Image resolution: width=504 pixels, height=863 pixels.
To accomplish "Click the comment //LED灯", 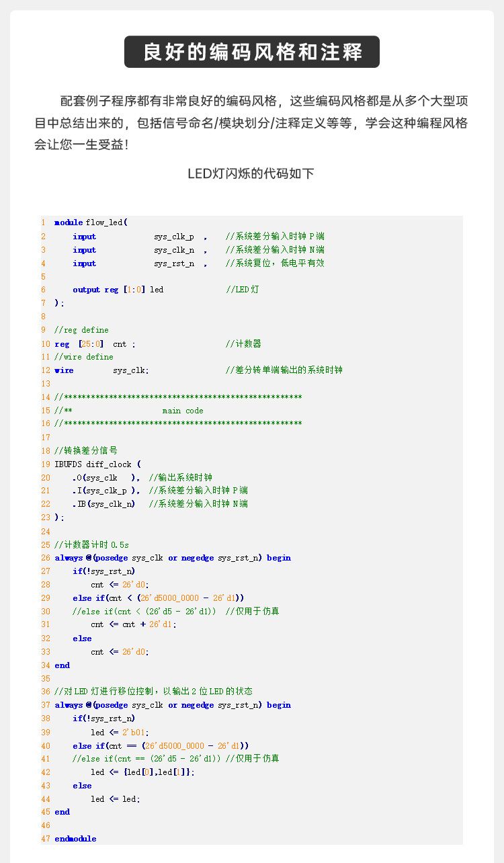I will [x=242, y=290].
